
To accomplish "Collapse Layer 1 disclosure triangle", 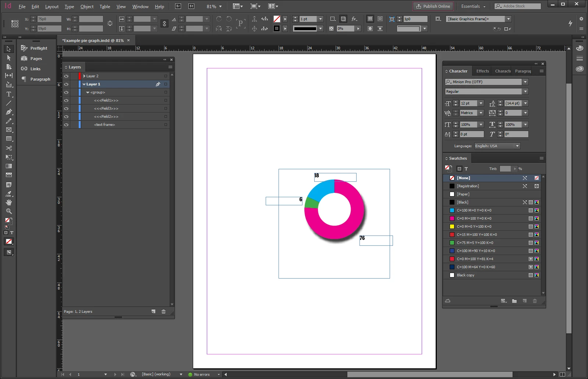I will pos(84,84).
